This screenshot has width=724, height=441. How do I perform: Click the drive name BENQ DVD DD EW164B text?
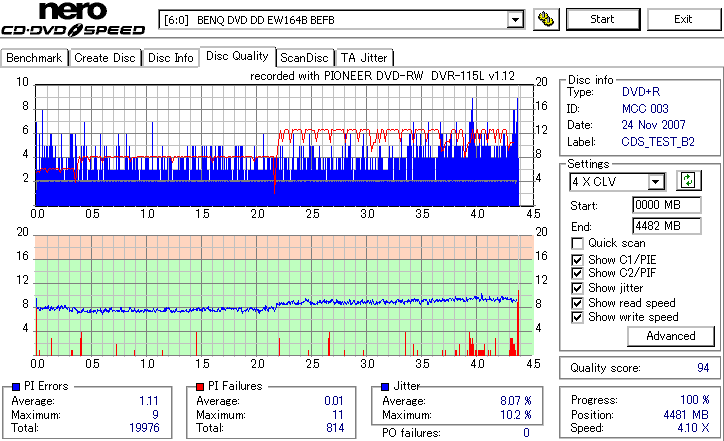(x=265, y=20)
